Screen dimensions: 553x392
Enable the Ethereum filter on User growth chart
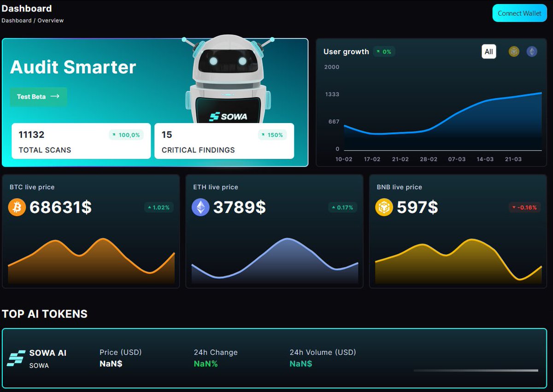click(x=531, y=52)
